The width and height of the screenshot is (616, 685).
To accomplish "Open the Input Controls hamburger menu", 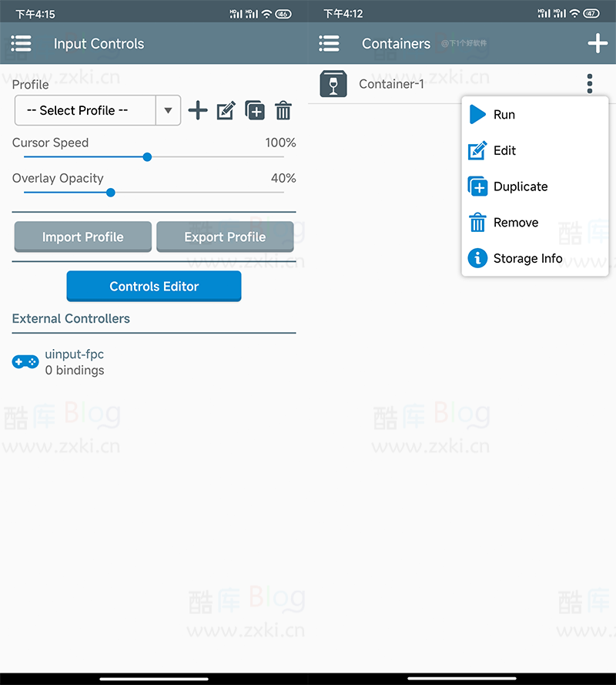I will click(21, 44).
